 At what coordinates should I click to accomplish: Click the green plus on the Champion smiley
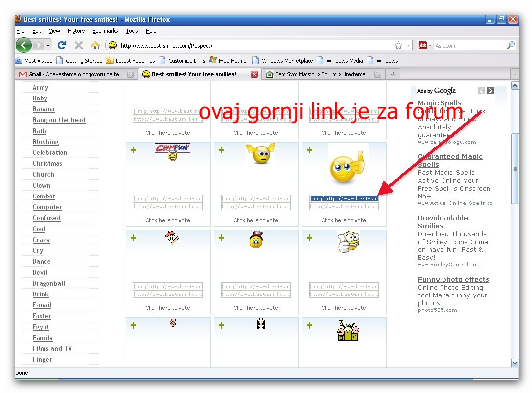pos(133,150)
